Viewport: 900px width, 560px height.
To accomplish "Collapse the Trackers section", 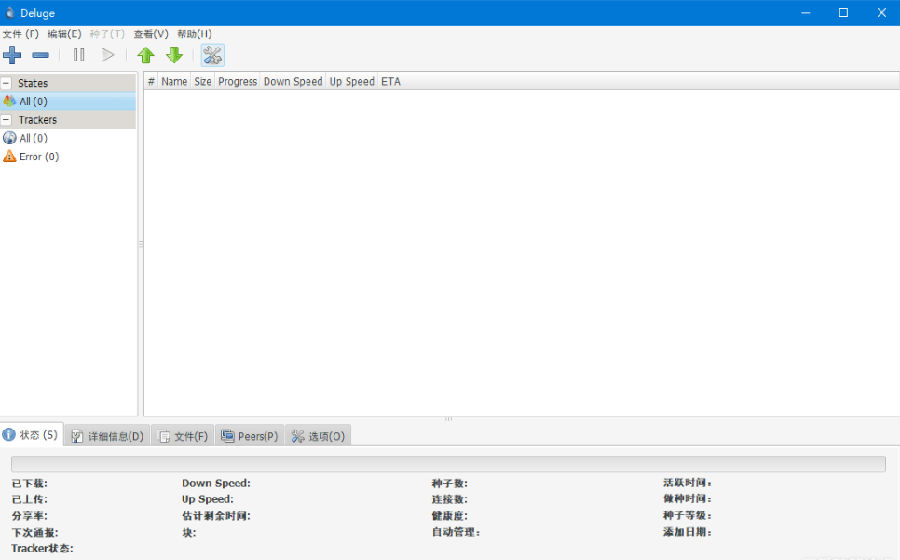I will point(7,120).
